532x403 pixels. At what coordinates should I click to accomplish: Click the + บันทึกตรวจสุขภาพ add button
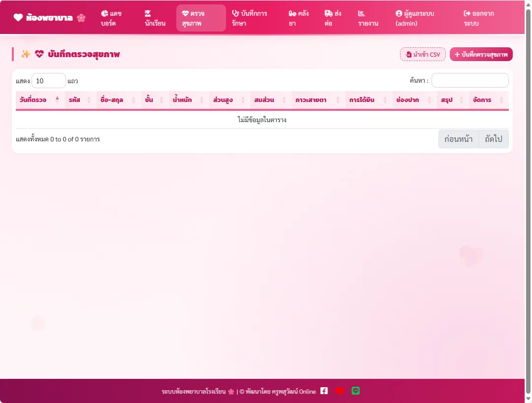coord(481,54)
